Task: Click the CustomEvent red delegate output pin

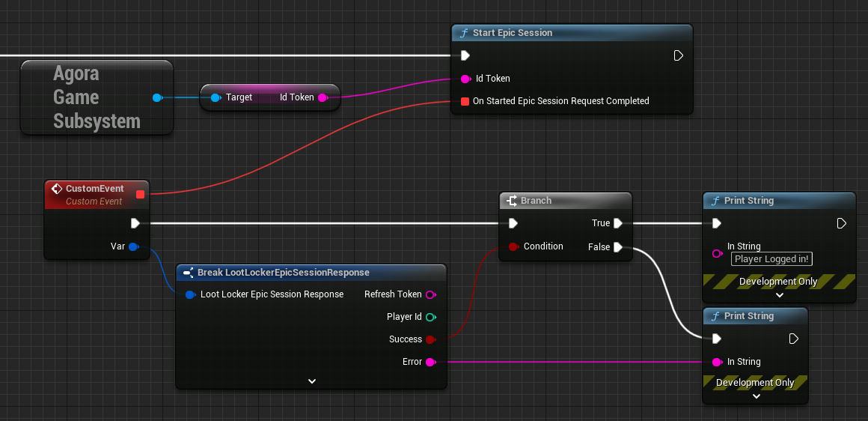Action: [140, 194]
